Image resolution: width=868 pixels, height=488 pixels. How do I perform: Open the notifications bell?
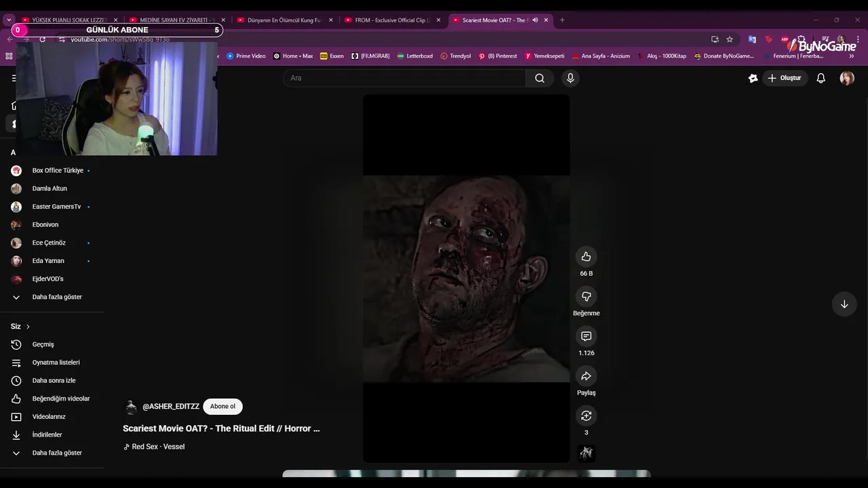[x=821, y=78]
